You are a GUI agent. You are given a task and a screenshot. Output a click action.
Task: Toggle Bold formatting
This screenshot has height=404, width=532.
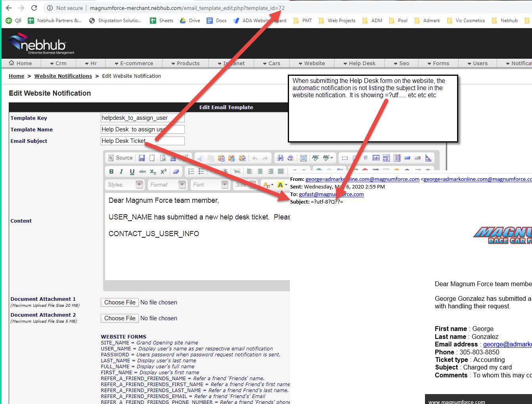[x=111, y=171]
